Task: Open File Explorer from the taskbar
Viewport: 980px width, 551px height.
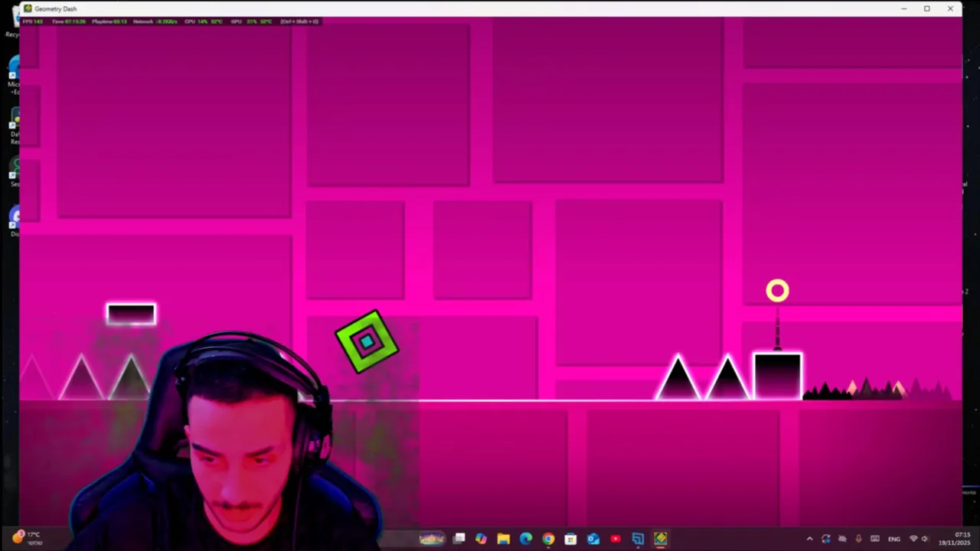Action: pos(503,539)
